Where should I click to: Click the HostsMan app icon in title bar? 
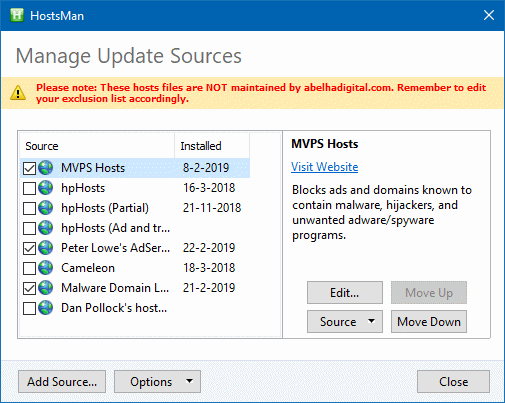pos(17,15)
